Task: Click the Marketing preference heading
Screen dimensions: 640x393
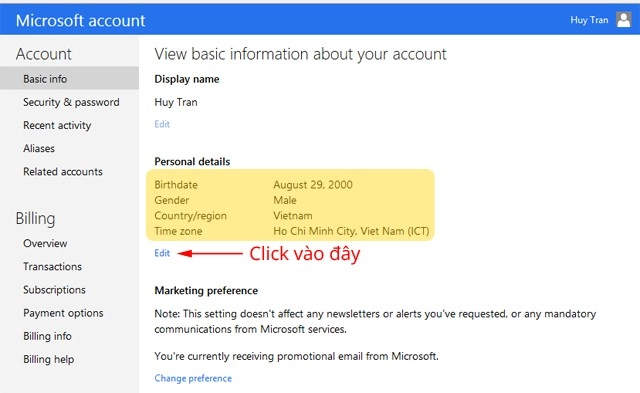Action: pyautogui.click(x=206, y=291)
